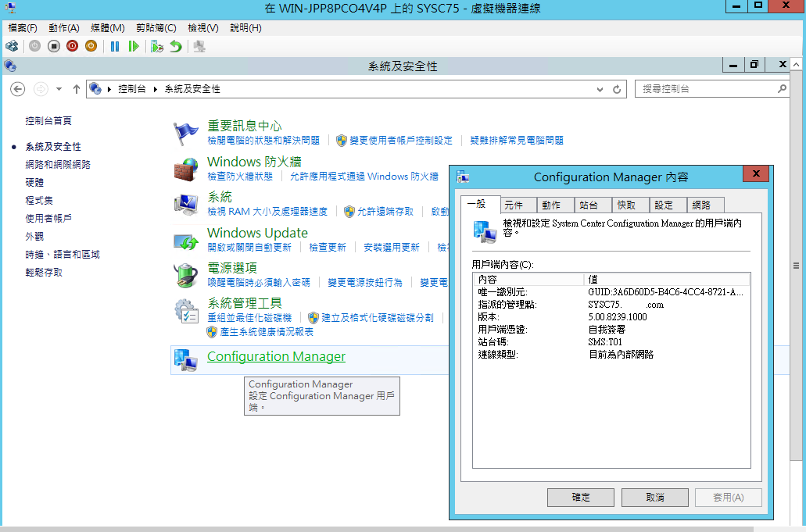The image size is (806, 532).
Task: Expand the breadcrumb arrow after 控制台
Action: (156, 89)
